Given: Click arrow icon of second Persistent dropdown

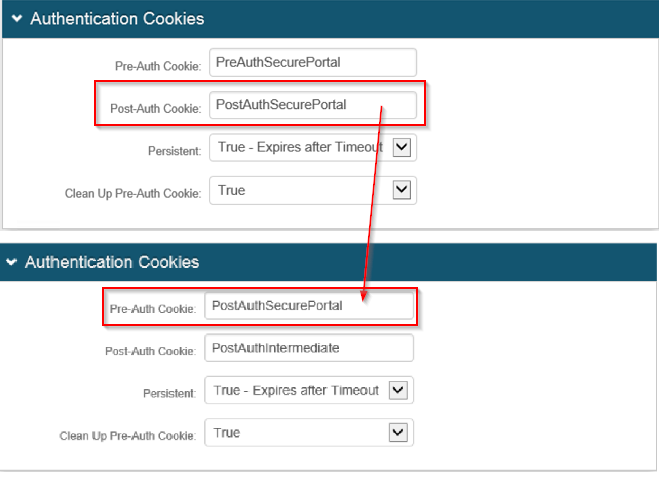Looking at the screenshot, I should click(x=398, y=390).
